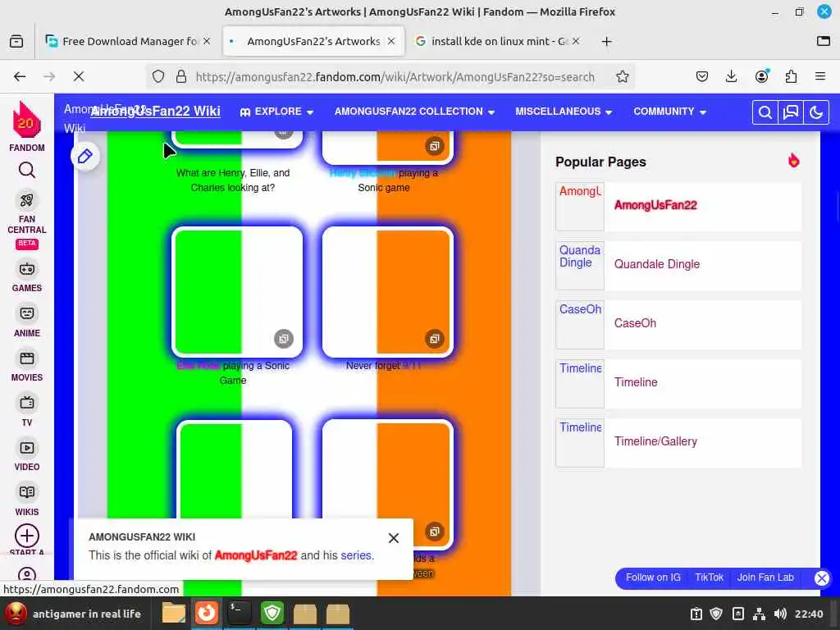Open a new tab with plus button

coord(606,41)
